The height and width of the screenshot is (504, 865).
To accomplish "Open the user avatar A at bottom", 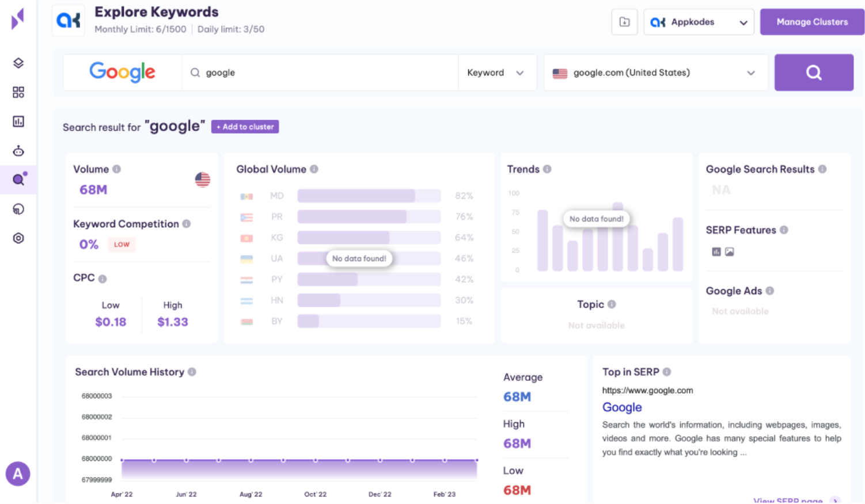I will [18, 474].
